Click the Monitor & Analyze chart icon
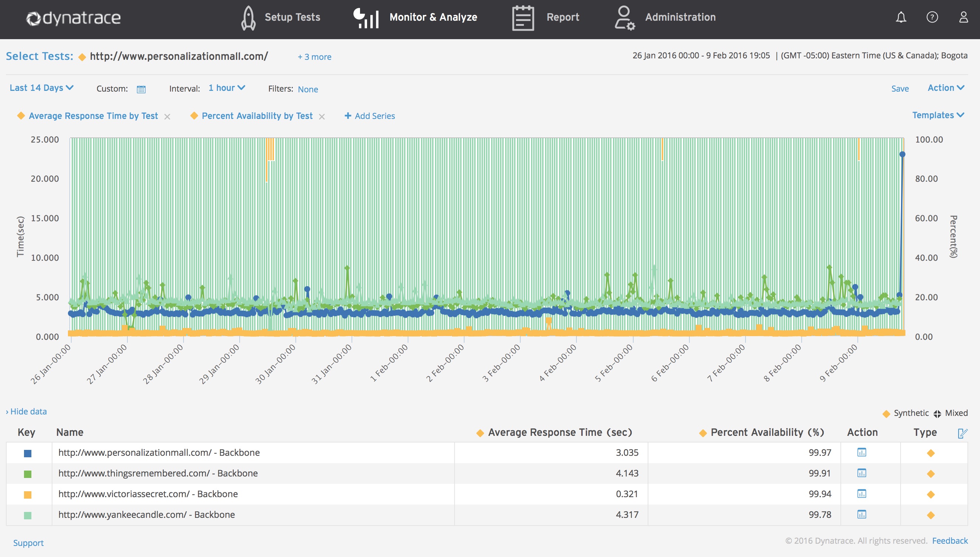Viewport: 980px width, 557px height. click(x=366, y=18)
